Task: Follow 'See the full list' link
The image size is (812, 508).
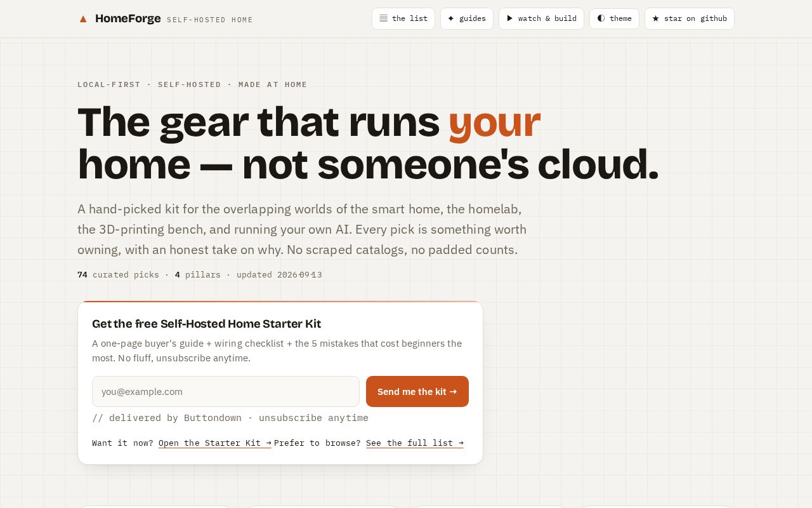Action: coord(415,443)
